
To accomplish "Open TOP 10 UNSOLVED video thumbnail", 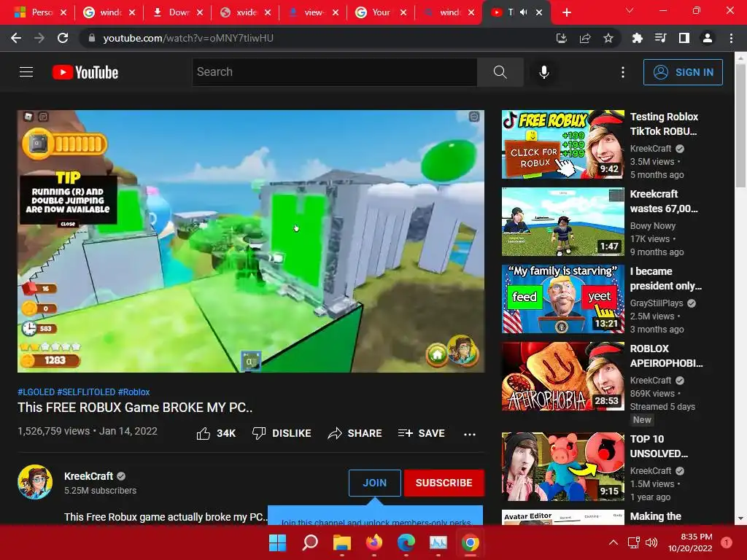I will pyautogui.click(x=562, y=467).
